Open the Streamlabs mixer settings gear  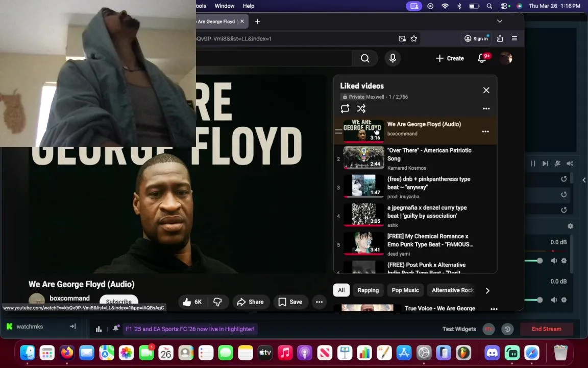coord(570,226)
